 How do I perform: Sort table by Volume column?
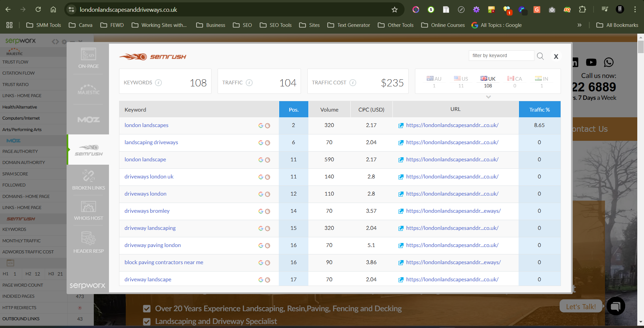pyautogui.click(x=329, y=110)
